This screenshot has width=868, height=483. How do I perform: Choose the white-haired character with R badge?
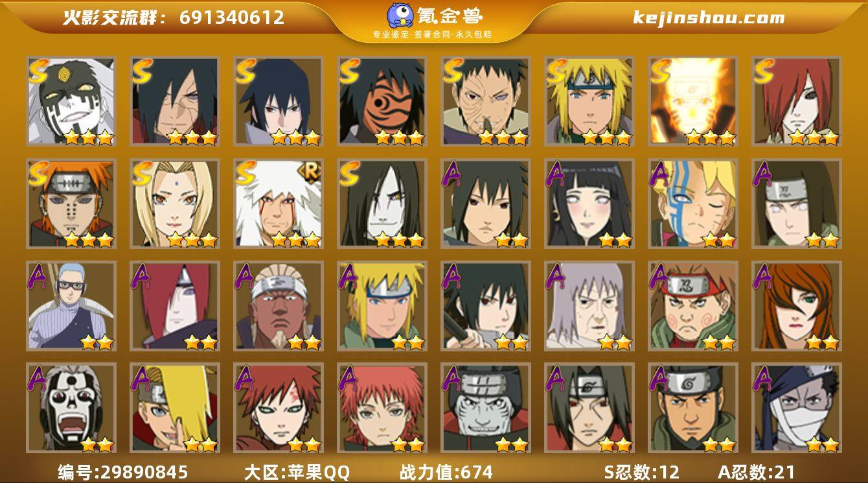click(278, 204)
